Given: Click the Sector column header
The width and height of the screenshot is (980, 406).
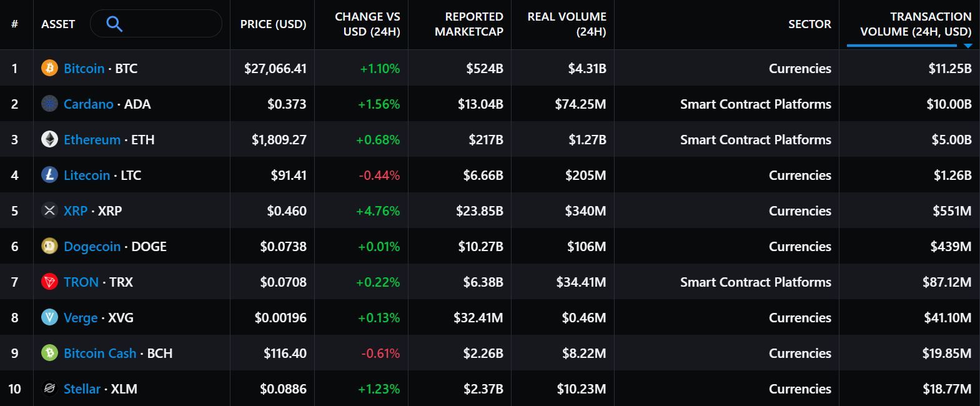Looking at the screenshot, I should coord(809,24).
